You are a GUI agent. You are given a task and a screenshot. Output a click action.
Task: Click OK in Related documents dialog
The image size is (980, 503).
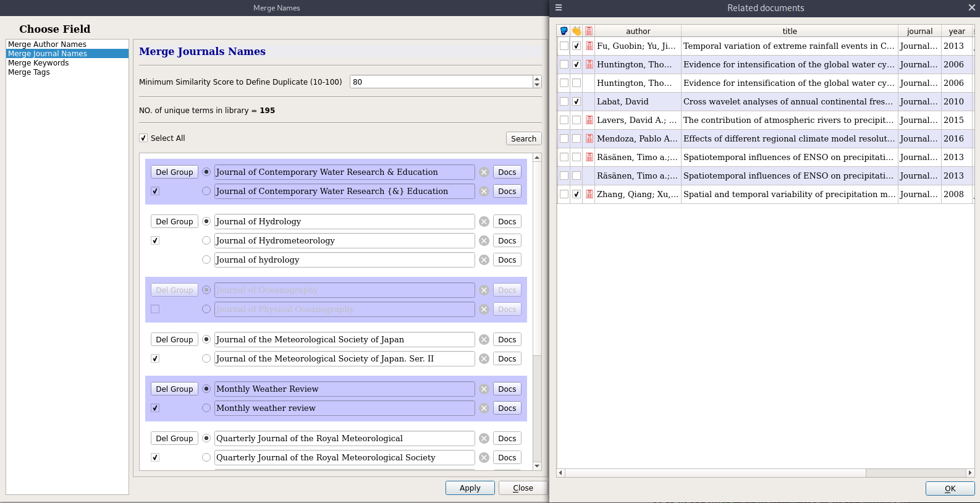click(950, 489)
